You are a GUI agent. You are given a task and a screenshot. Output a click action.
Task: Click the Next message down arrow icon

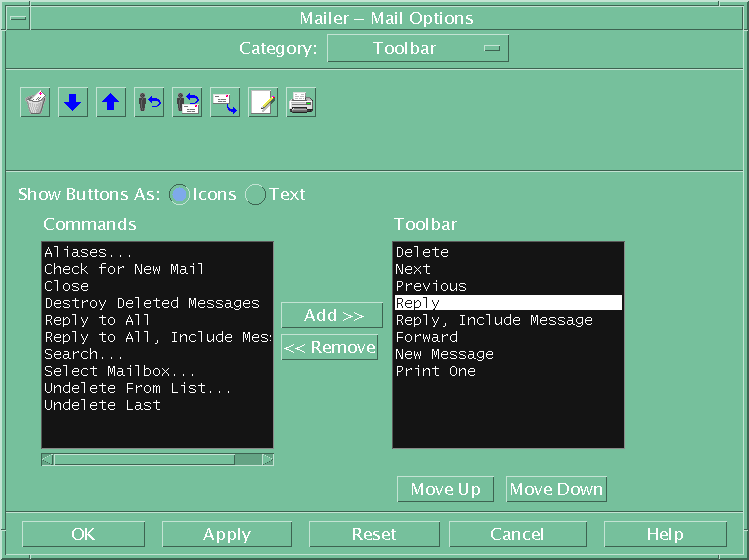[73, 103]
